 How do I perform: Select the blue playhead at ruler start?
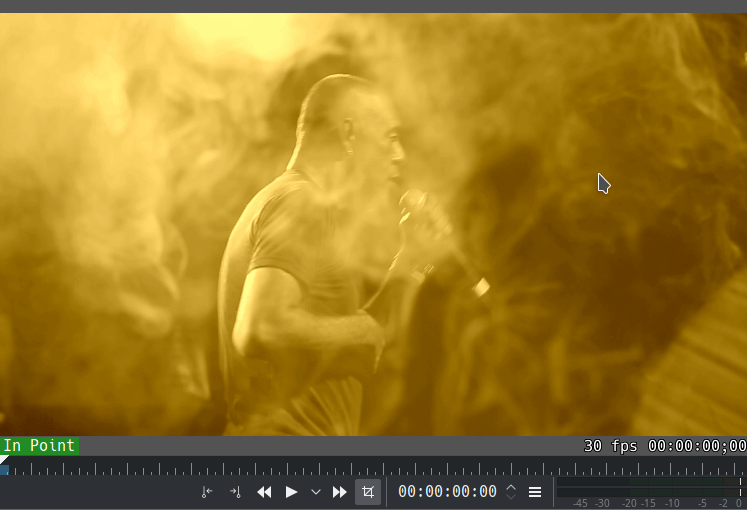pyautogui.click(x=4, y=468)
